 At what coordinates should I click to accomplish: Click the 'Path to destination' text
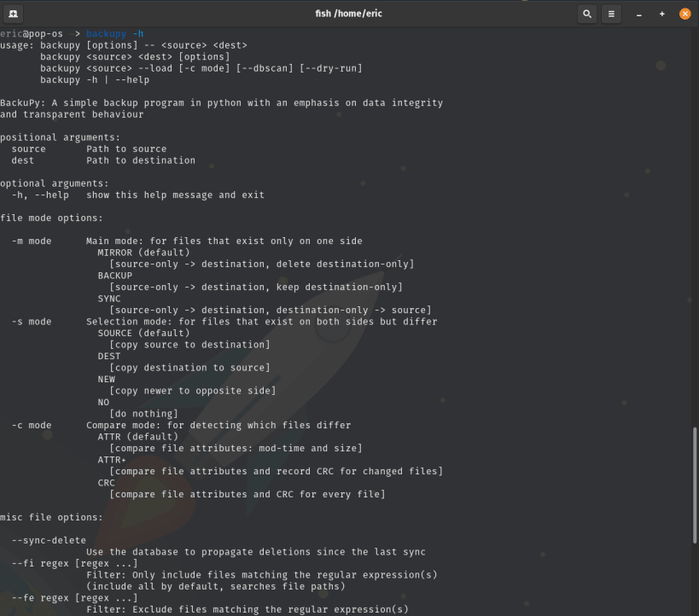click(141, 160)
